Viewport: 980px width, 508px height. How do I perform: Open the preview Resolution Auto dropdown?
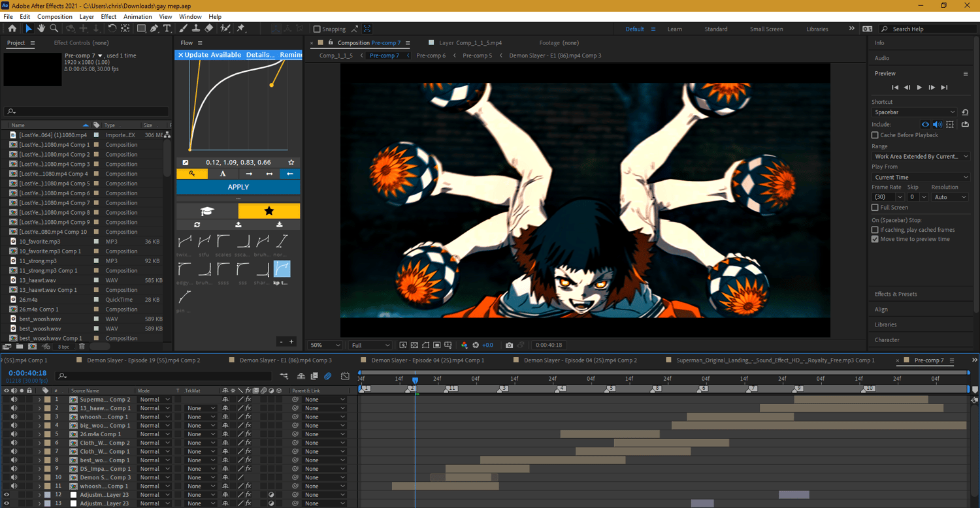coord(949,197)
